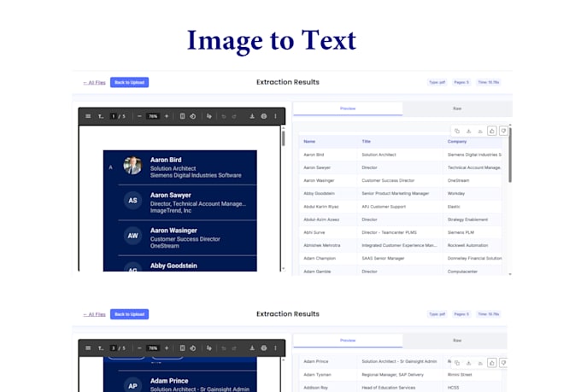Viewport: 581px width, 392px height.
Task: Rotate the page 3 PDF document
Action: pyautogui.click(x=193, y=348)
